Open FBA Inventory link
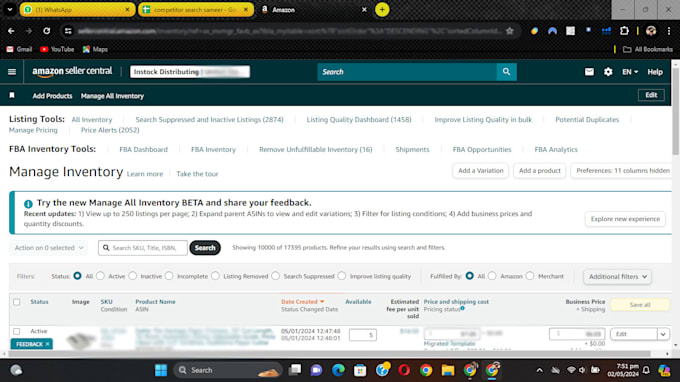The height and width of the screenshot is (382, 680). pyautogui.click(x=213, y=150)
